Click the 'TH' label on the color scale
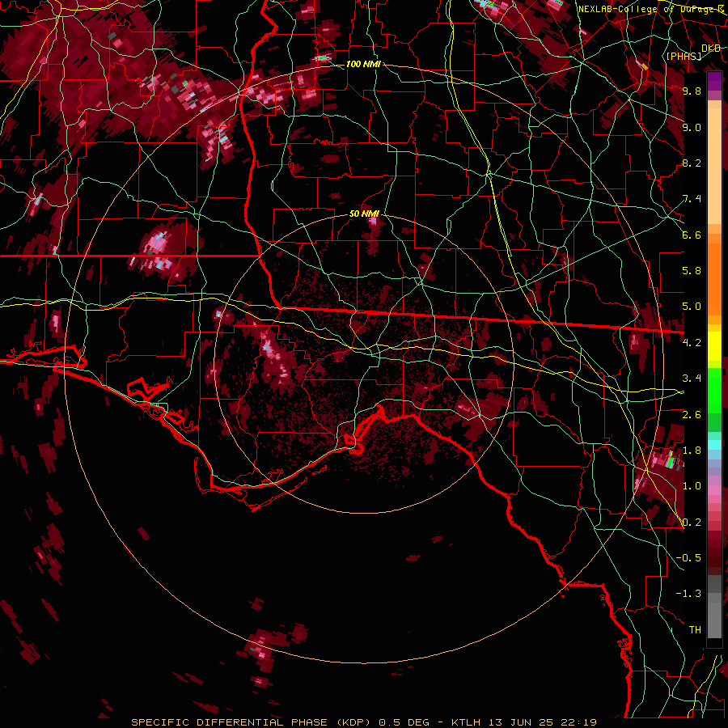Screen dimensions: 728x728 tap(695, 630)
